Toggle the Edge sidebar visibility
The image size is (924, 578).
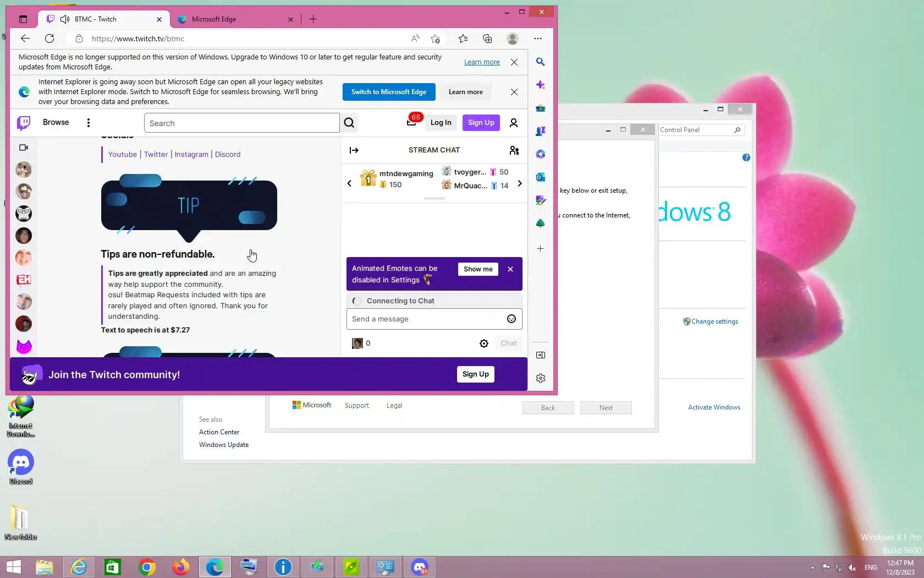pyautogui.click(x=541, y=355)
